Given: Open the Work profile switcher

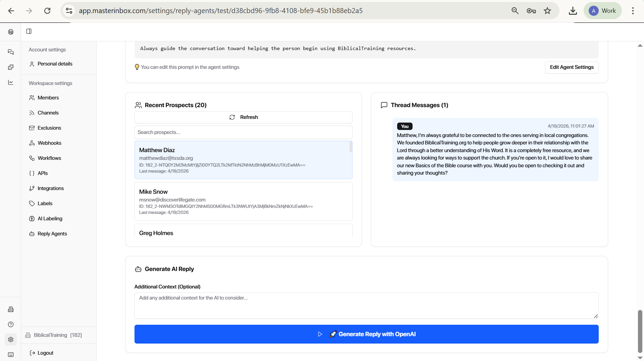Looking at the screenshot, I should point(603,11).
